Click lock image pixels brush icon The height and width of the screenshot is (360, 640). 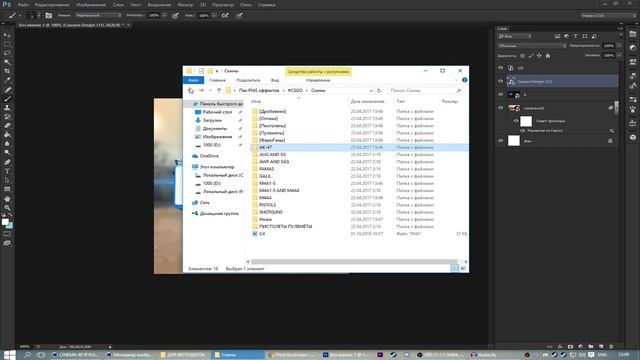[531, 56]
